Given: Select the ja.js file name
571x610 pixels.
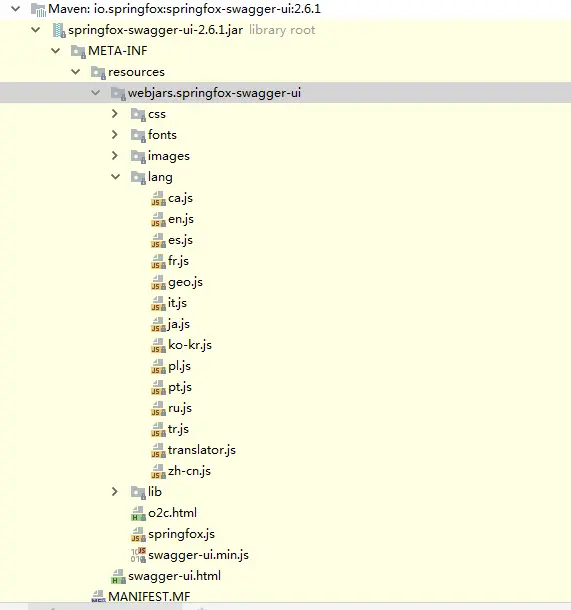Looking at the screenshot, I should click(179, 324).
